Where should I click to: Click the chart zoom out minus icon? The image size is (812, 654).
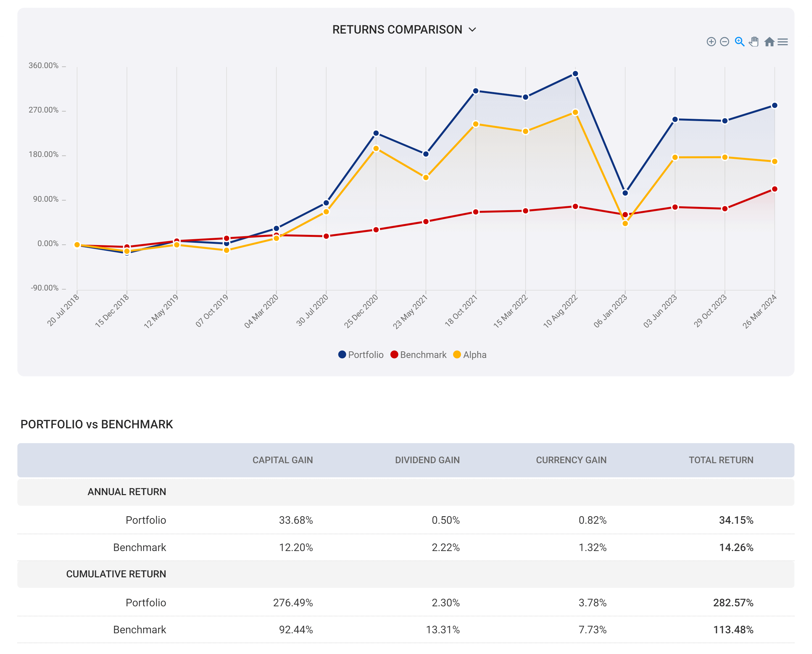(x=724, y=42)
